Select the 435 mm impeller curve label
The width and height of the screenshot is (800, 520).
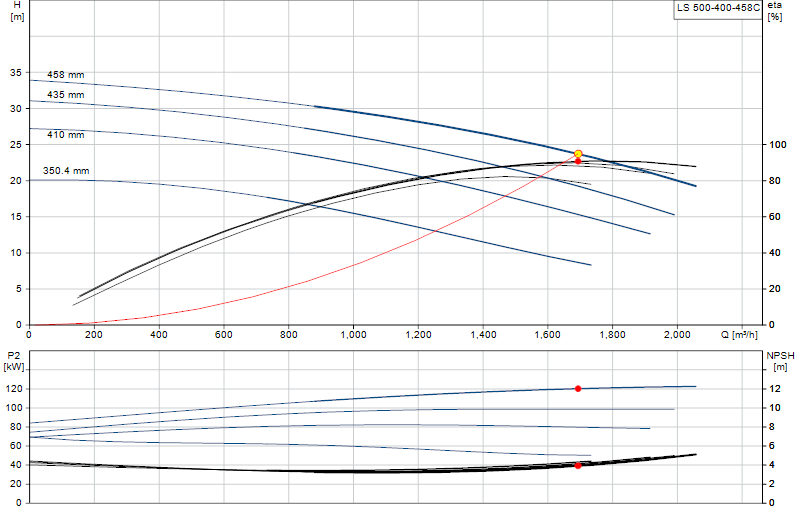pos(66,95)
